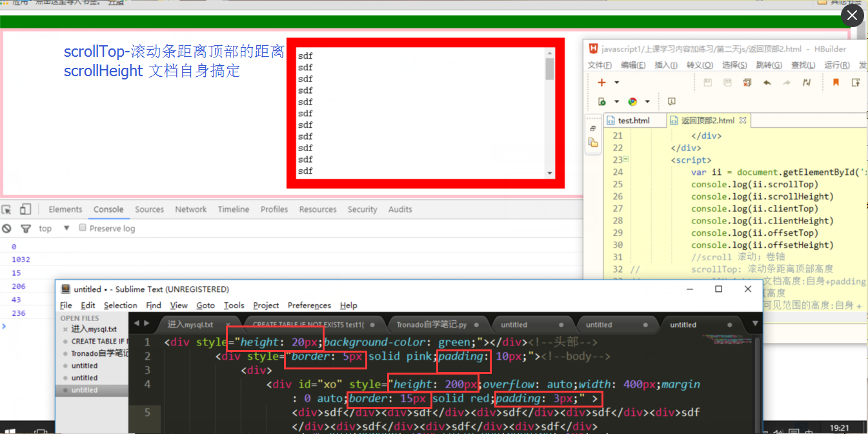This screenshot has height=434, width=868.
Task: Open the 查找(L) menu in HBuilder
Action: click(x=803, y=65)
